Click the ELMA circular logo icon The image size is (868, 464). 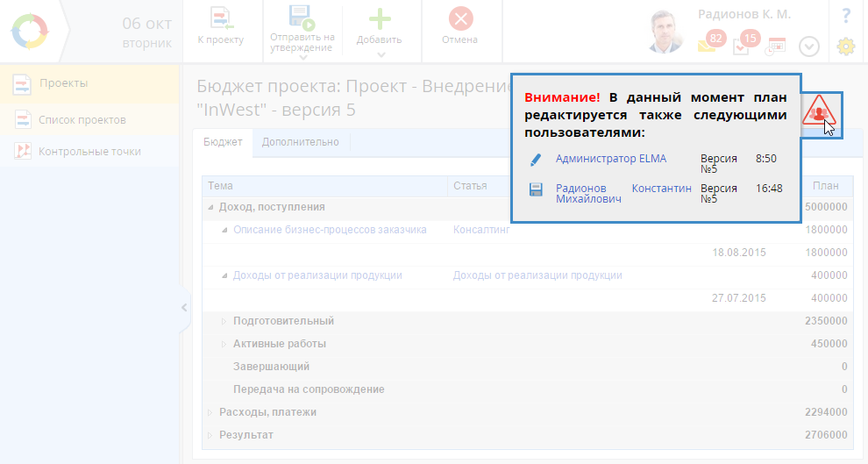pyautogui.click(x=31, y=31)
